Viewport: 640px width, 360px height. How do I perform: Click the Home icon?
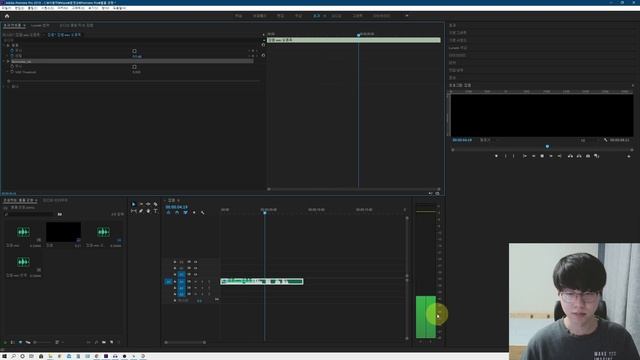pyautogui.click(x=7, y=16)
